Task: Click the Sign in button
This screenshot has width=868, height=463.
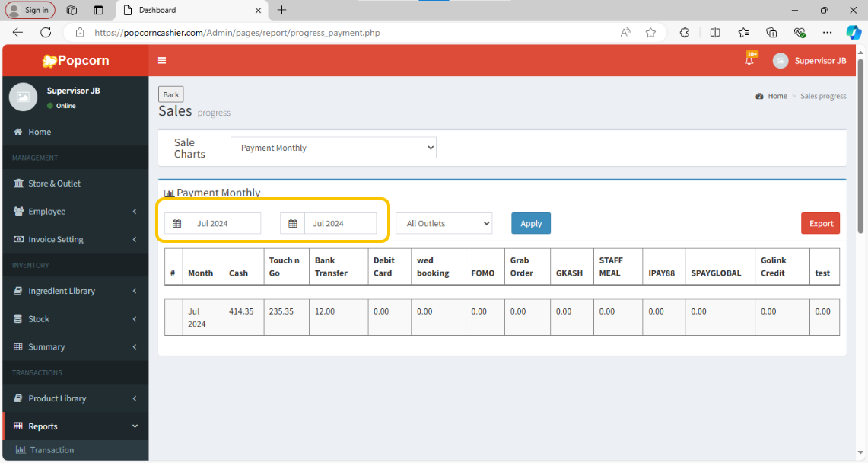Action: click(30, 10)
